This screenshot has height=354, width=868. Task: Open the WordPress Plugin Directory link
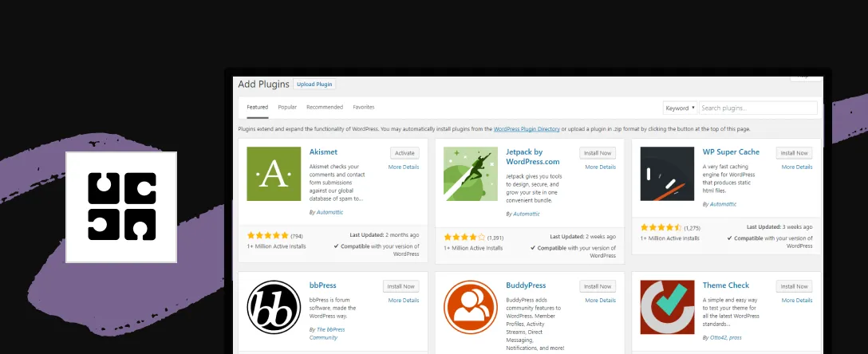click(527, 129)
